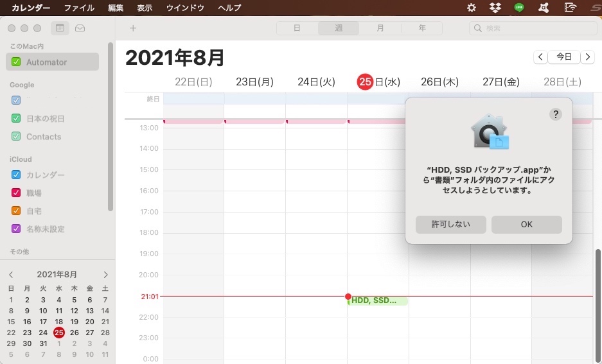Viewport: 602px width, 364px height.
Task: Open the ウインドウ menu
Action: tap(185, 8)
